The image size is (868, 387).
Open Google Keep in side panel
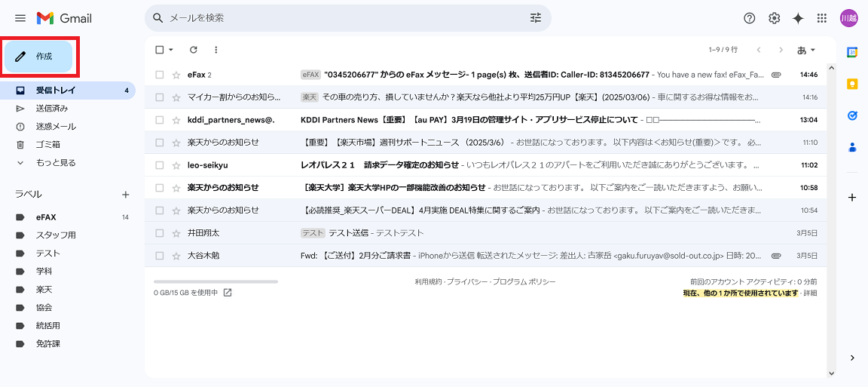(x=852, y=84)
